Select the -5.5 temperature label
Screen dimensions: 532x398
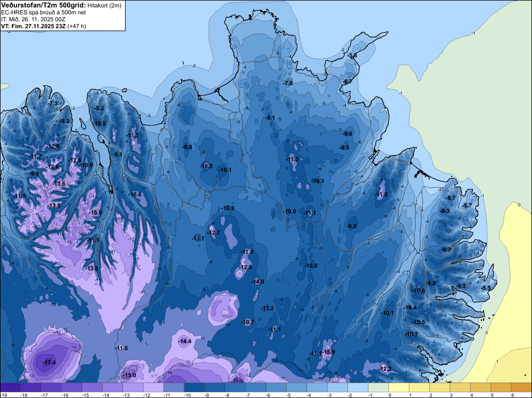[486, 288]
